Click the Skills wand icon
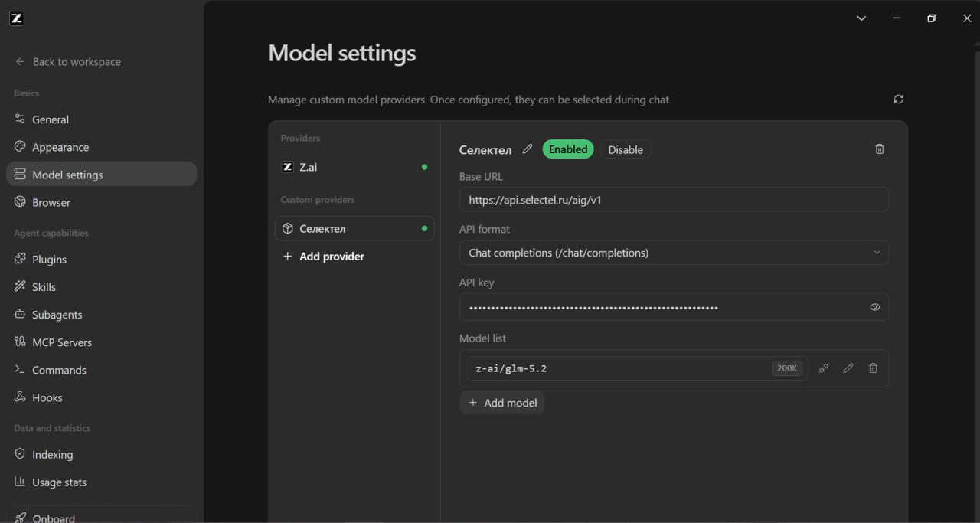The image size is (980, 523). click(20, 287)
